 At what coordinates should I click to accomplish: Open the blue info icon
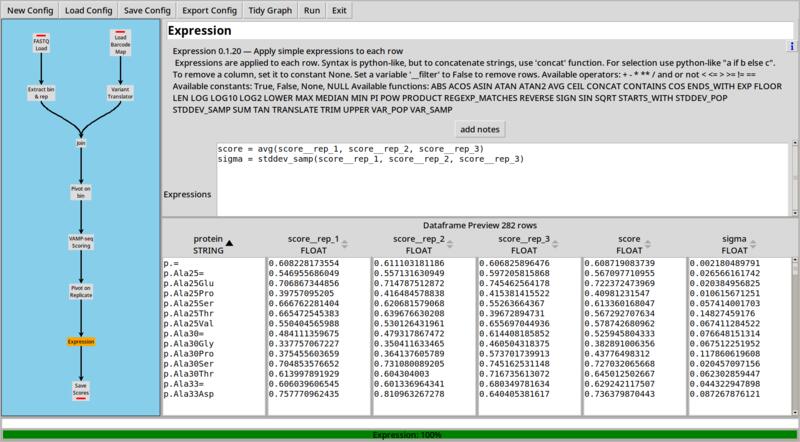[792, 46]
